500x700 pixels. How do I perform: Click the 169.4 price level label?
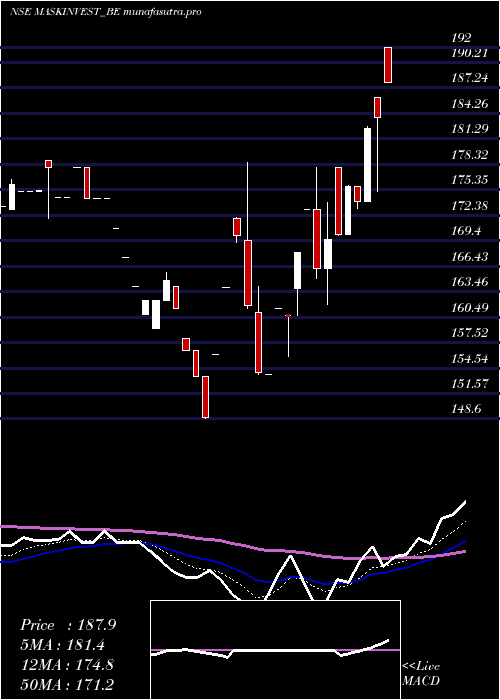pos(466,231)
